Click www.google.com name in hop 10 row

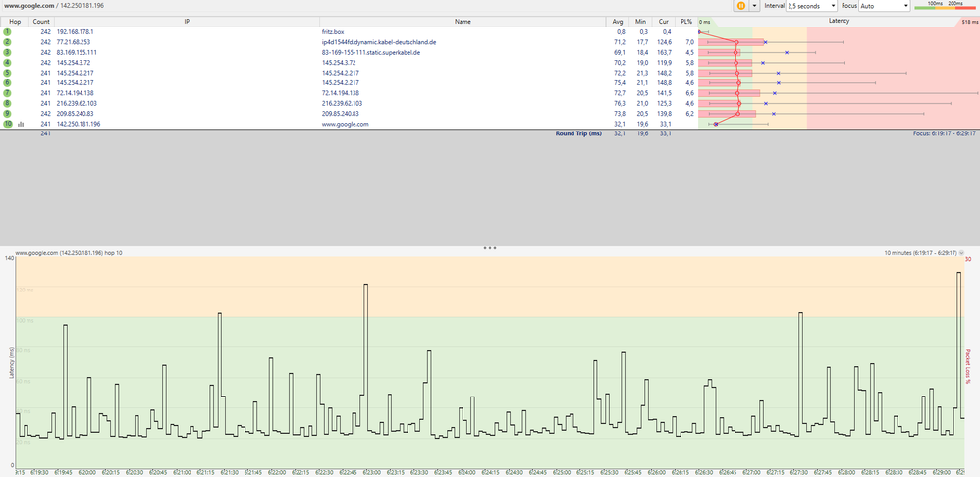coord(345,124)
